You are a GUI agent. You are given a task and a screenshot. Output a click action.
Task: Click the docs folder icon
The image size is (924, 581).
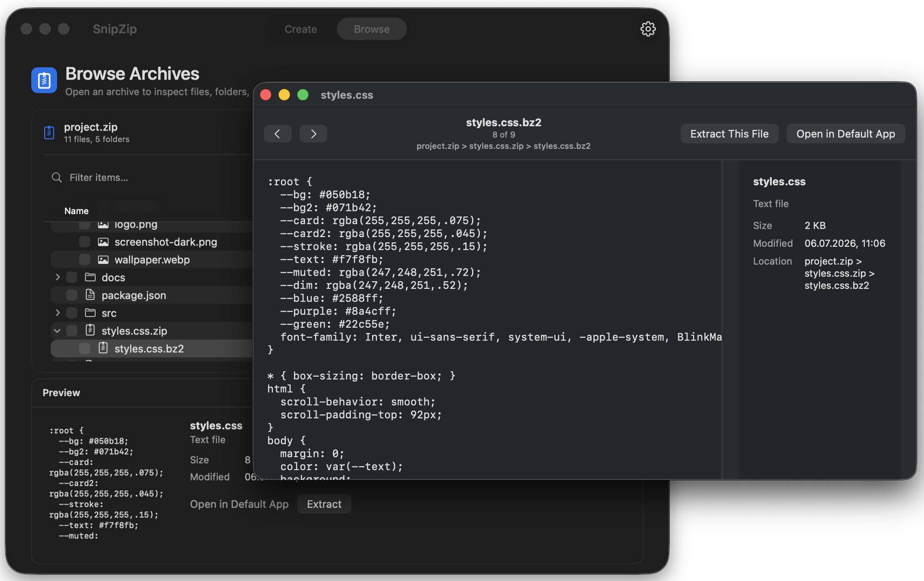tap(90, 278)
